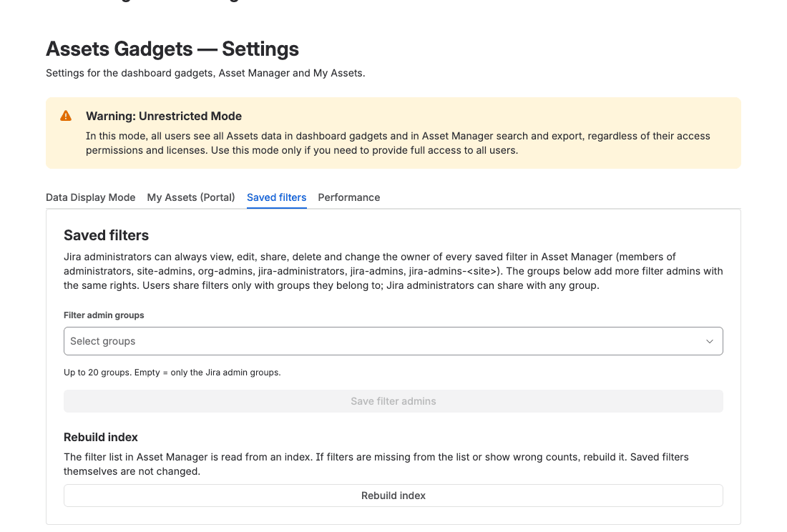787x532 pixels.
Task: Click the Rebuild index button
Action: pos(393,496)
